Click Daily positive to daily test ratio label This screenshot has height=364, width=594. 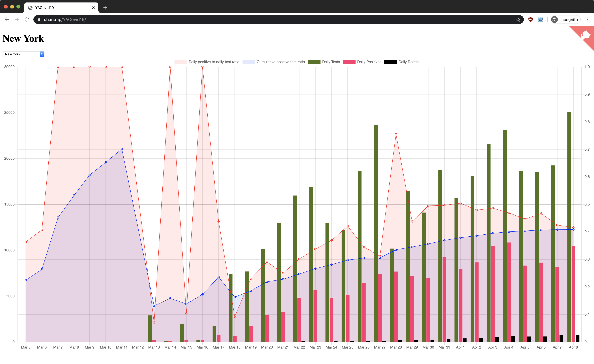tap(214, 62)
